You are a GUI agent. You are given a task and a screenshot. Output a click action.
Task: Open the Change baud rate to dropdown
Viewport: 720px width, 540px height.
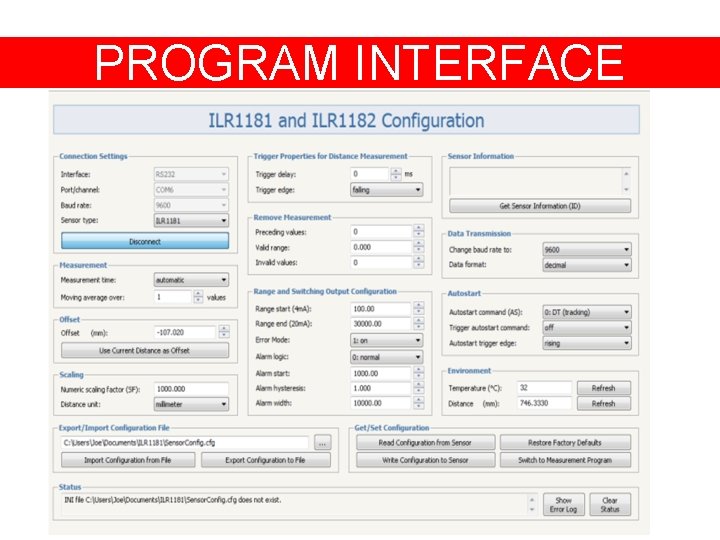[x=587, y=249]
